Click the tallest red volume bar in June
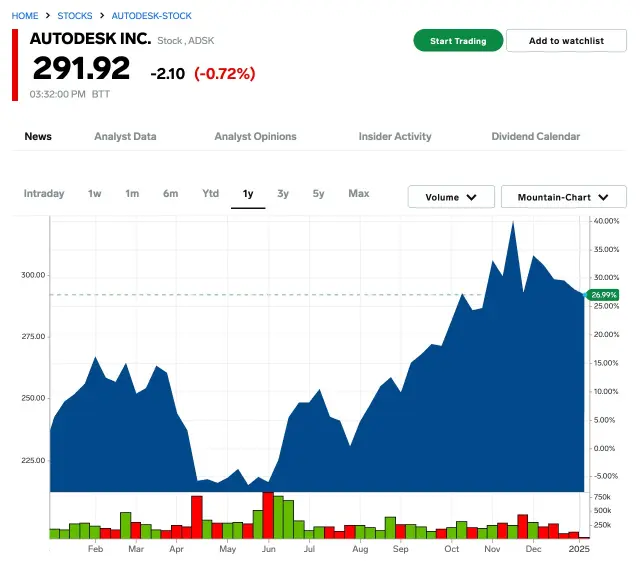This screenshot has height=561, width=640. coord(268,514)
